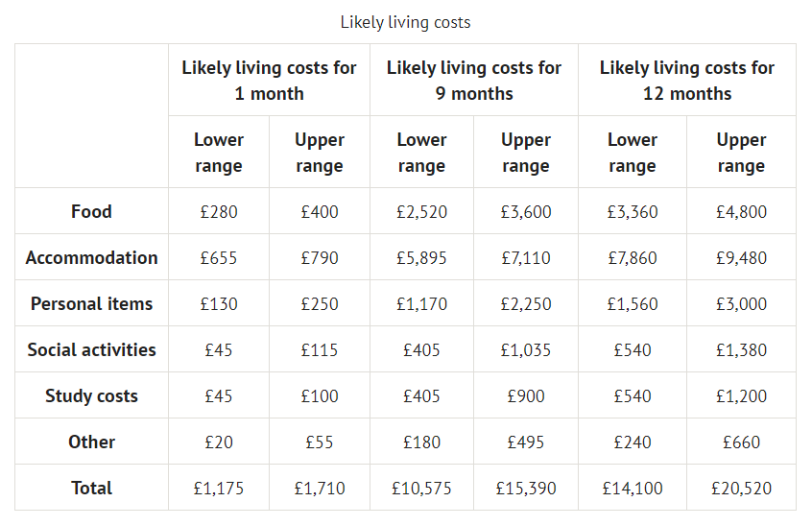This screenshot has height=526, width=812.
Task: Select the 'Likely living costs for 1 month' header
Action: click(x=269, y=81)
